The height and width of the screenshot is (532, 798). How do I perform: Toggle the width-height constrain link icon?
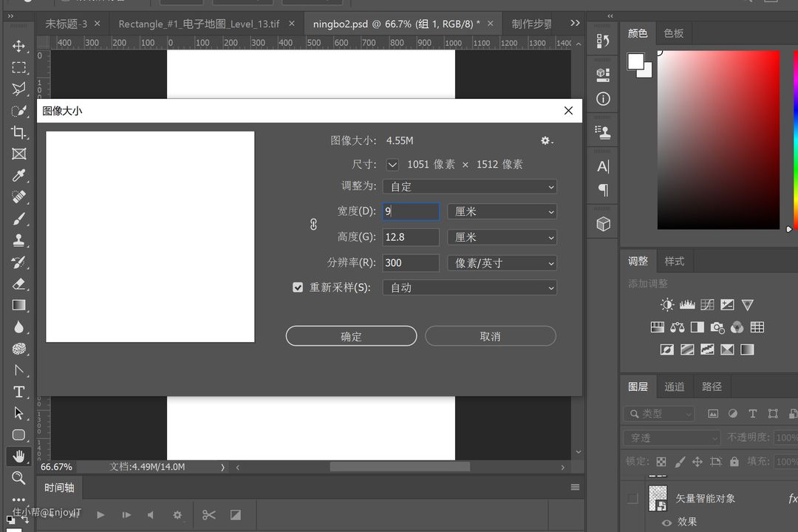(313, 224)
